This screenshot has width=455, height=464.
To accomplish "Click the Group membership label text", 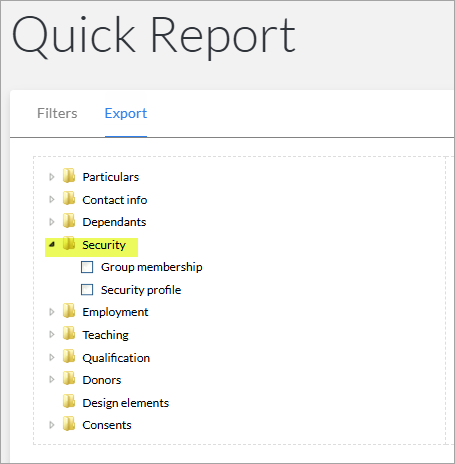I will tap(152, 267).
